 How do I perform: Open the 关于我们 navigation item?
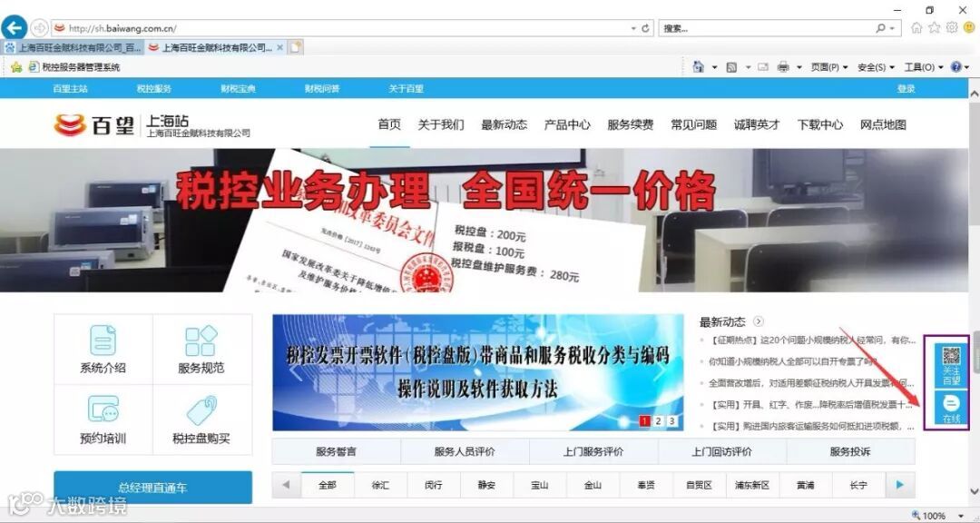tap(441, 124)
